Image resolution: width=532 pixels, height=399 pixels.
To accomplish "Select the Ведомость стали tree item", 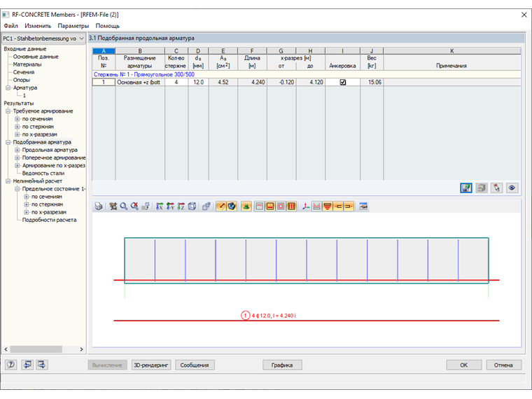I will tap(43, 174).
